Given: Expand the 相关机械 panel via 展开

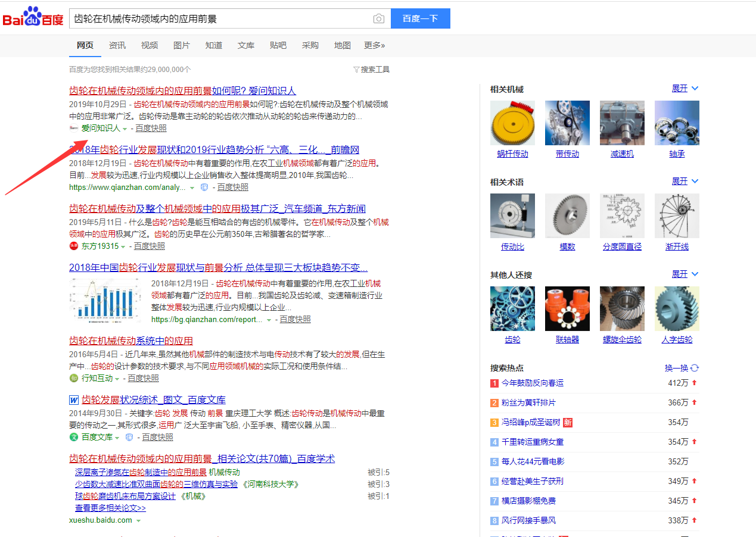Looking at the screenshot, I should 681,88.
